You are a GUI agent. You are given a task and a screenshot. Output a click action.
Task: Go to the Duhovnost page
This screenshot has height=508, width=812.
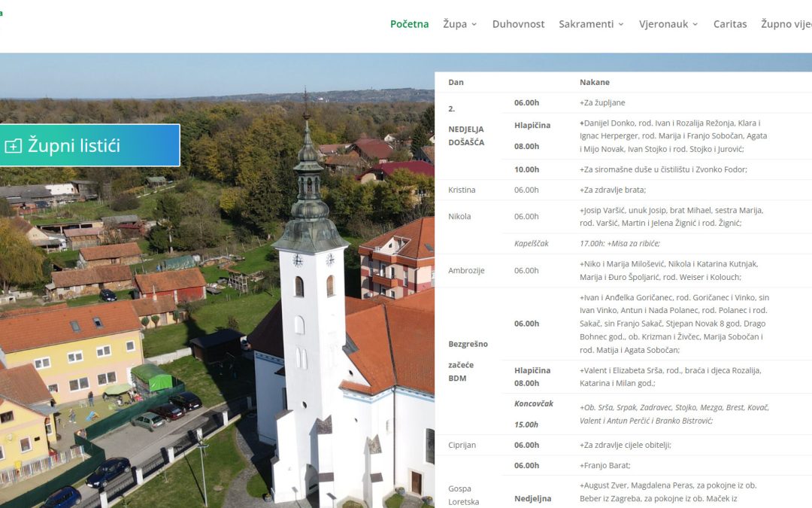[x=518, y=24]
